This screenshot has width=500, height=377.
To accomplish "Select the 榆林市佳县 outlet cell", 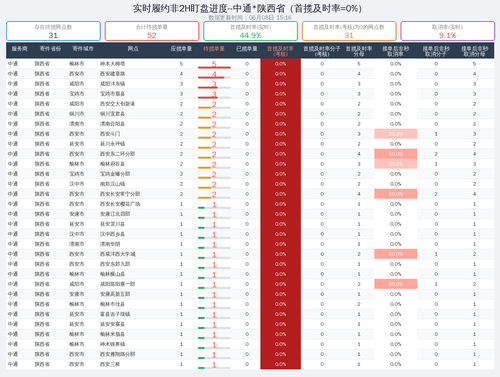I will 113,304.
